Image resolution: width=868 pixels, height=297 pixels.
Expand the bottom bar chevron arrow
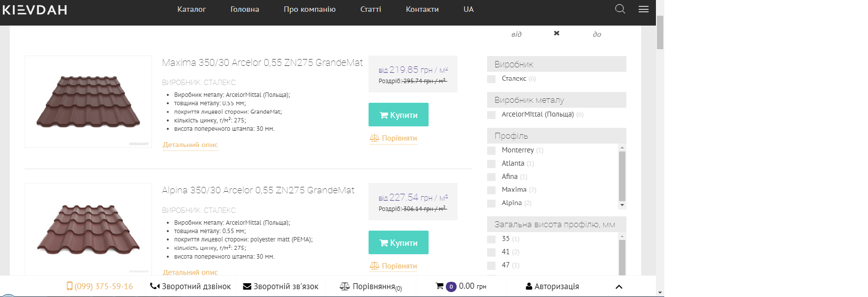click(x=619, y=287)
